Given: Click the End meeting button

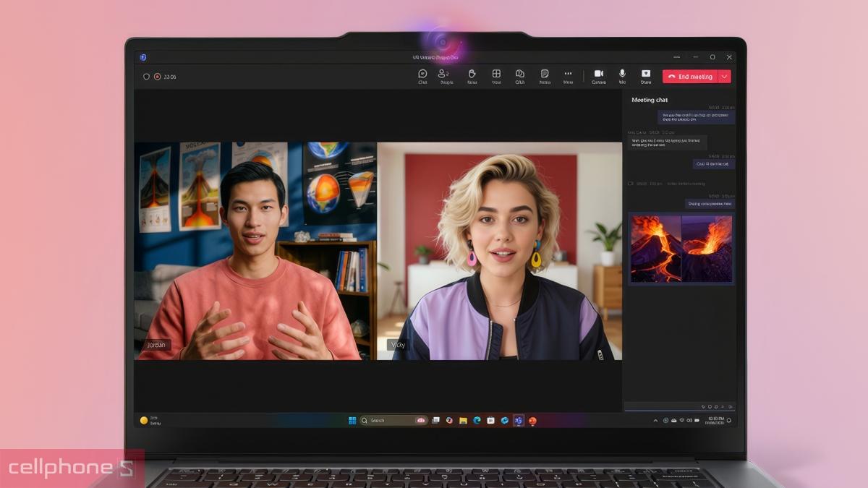Looking at the screenshot, I should coord(689,77).
